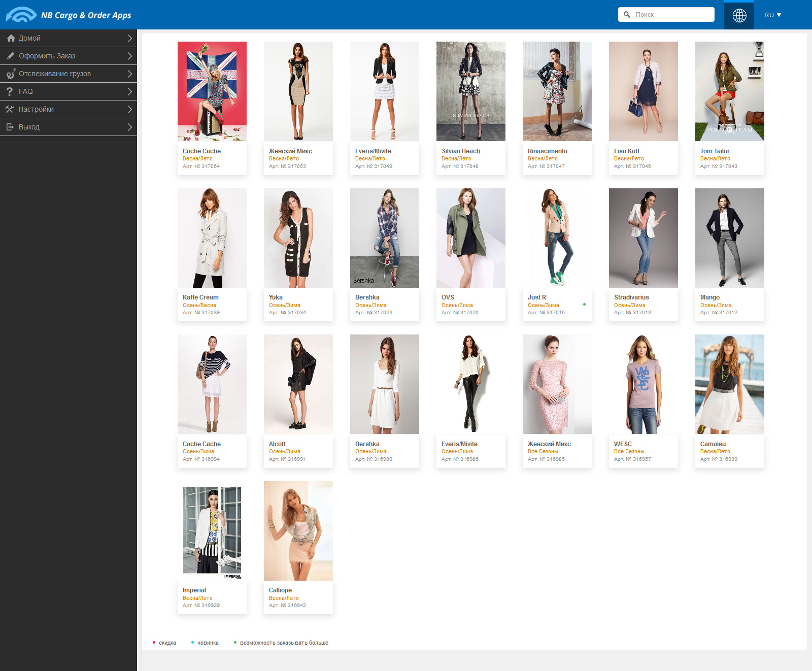View the Imperial product photo

coord(212,531)
